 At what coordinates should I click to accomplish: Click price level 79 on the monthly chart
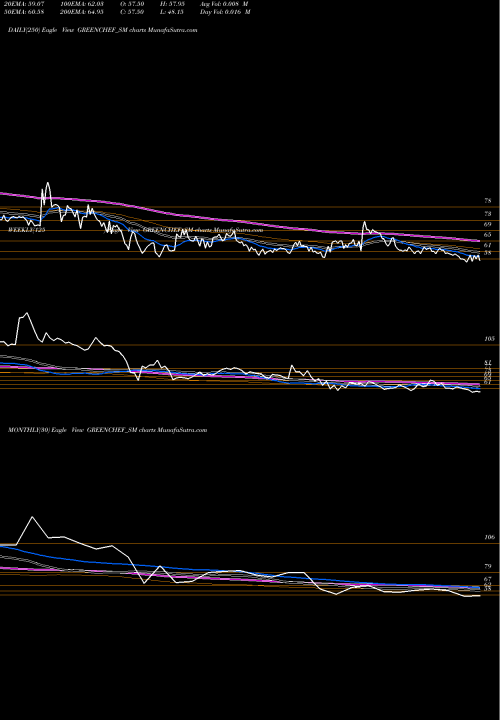point(488,567)
